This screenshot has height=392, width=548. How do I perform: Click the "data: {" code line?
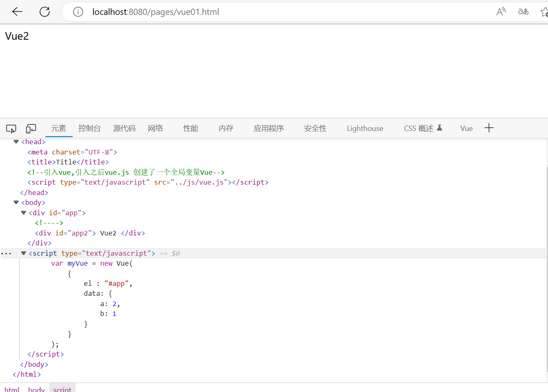[x=98, y=293]
